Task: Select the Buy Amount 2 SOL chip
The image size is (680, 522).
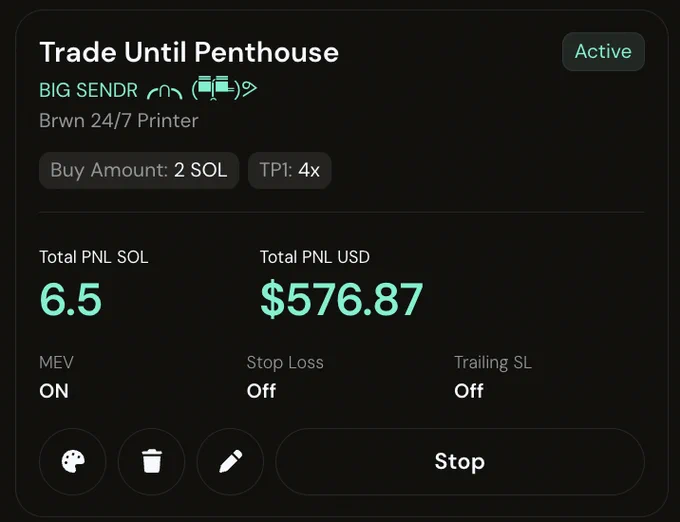Action: coord(139,170)
